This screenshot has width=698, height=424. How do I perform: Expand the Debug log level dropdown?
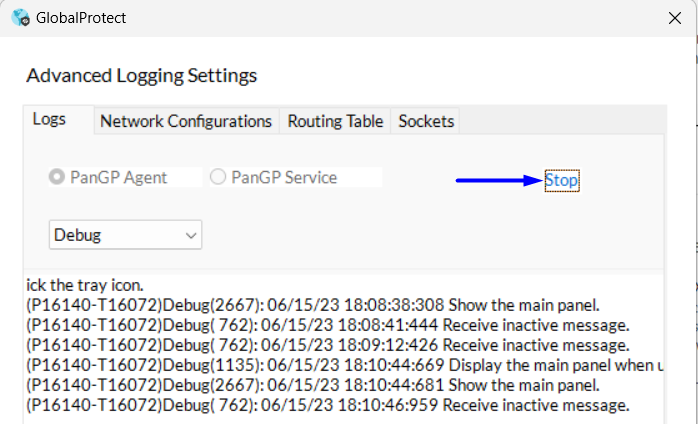tap(126, 235)
